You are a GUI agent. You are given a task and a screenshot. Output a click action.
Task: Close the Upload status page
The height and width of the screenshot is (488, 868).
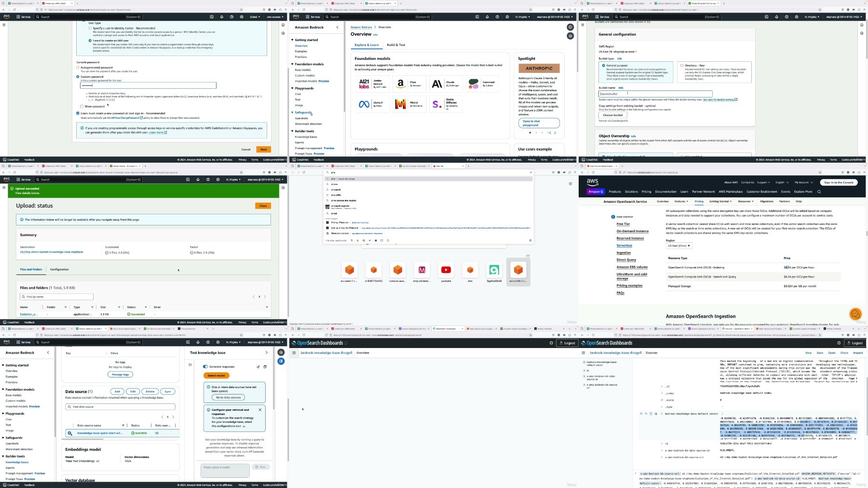pos(263,206)
